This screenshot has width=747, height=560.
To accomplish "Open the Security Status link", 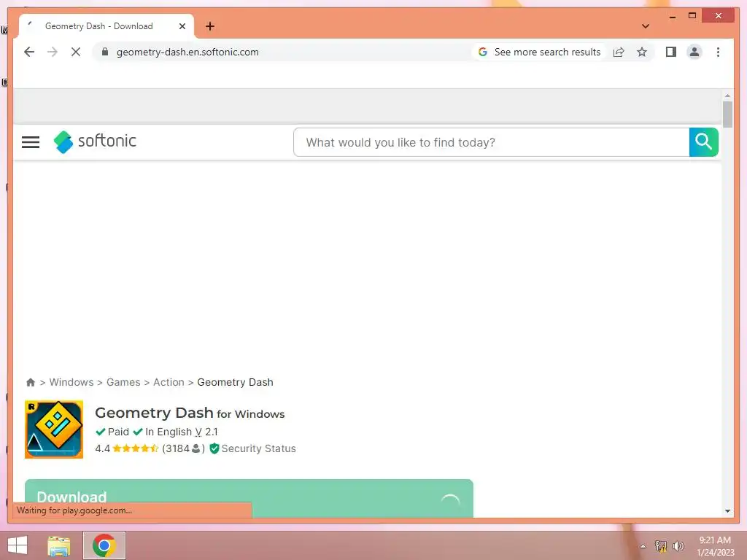I will pyautogui.click(x=259, y=448).
